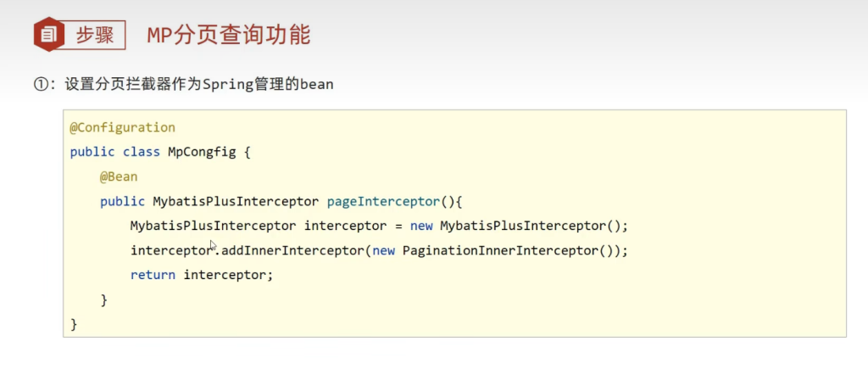This screenshot has width=868, height=381.
Task: Click the final closing brace of the class
Action: click(74, 324)
